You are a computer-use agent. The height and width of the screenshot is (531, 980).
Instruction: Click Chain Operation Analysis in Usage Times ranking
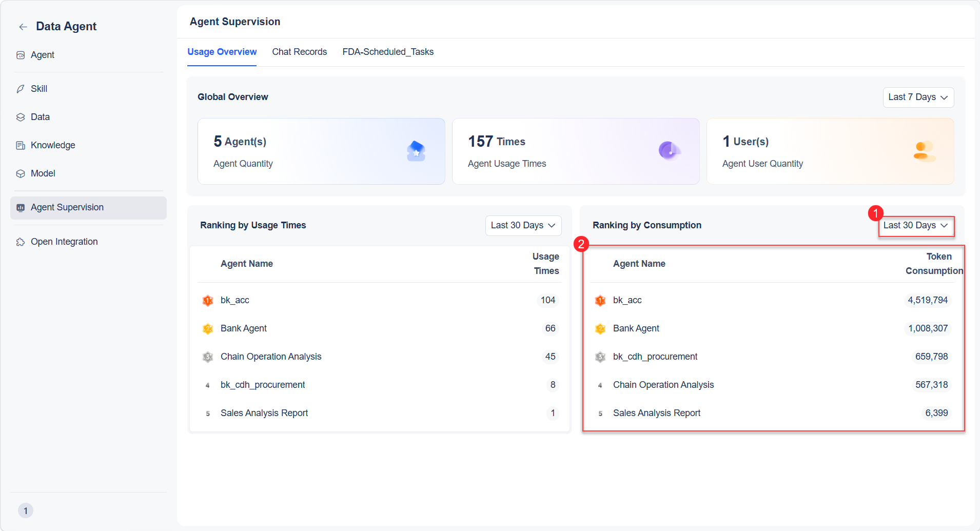[x=271, y=357]
